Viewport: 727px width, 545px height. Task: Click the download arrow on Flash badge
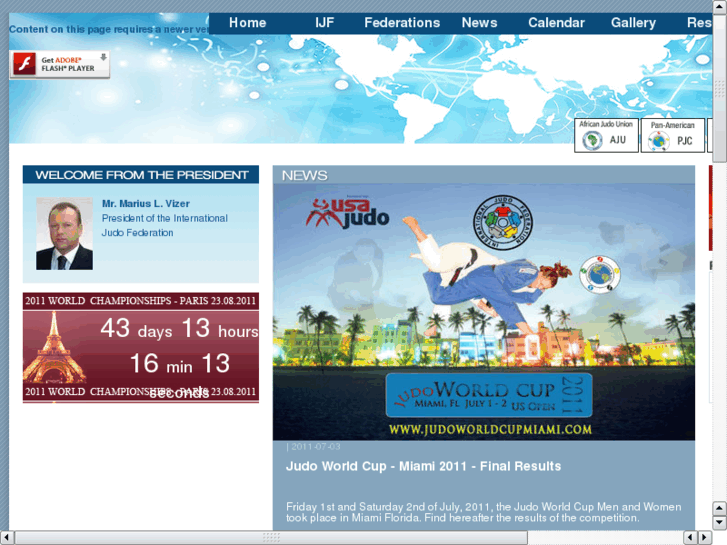click(103, 57)
